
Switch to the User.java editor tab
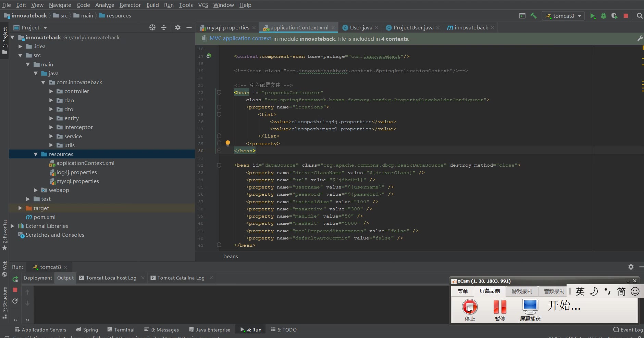361,27
